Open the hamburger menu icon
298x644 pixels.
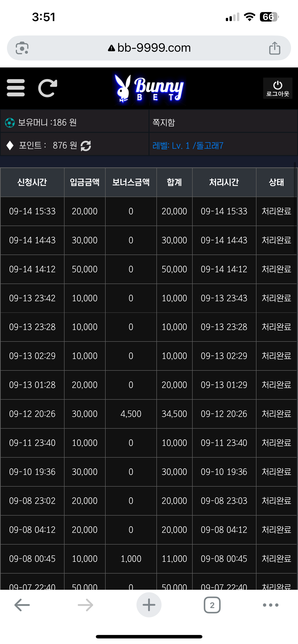(16, 88)
